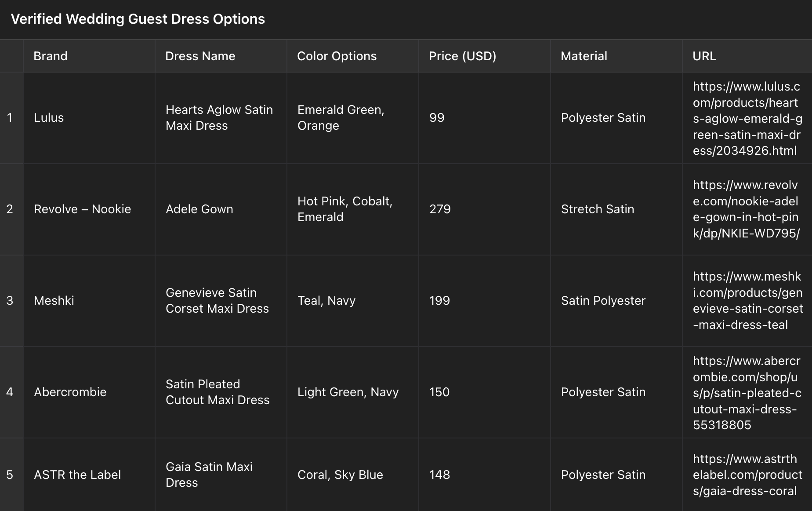
Task: Click the Stretch Satin material cell
Action: click(x=597, y=209)
